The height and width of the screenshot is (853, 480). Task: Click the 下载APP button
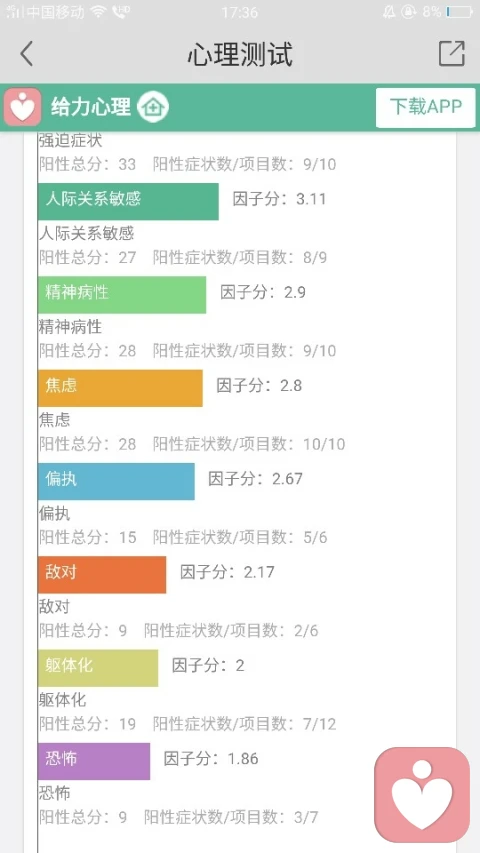point(426,107)
